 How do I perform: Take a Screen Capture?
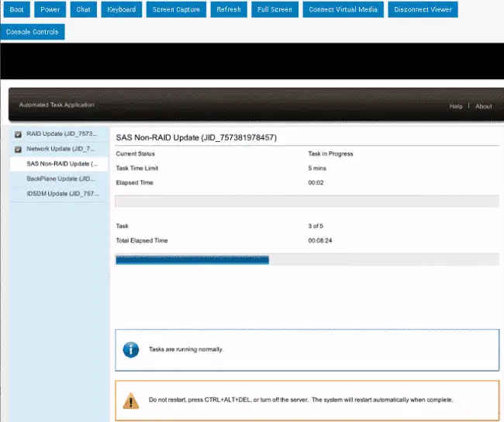[x=176, y=9]
